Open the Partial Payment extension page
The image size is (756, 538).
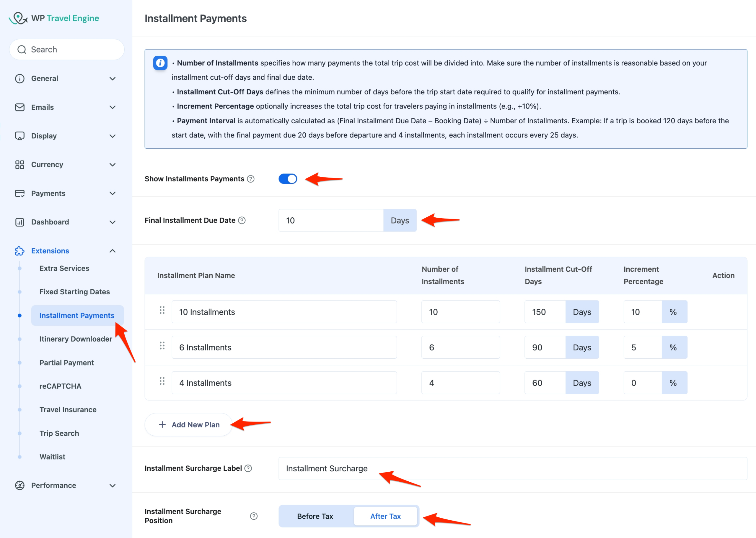[67, 363]
